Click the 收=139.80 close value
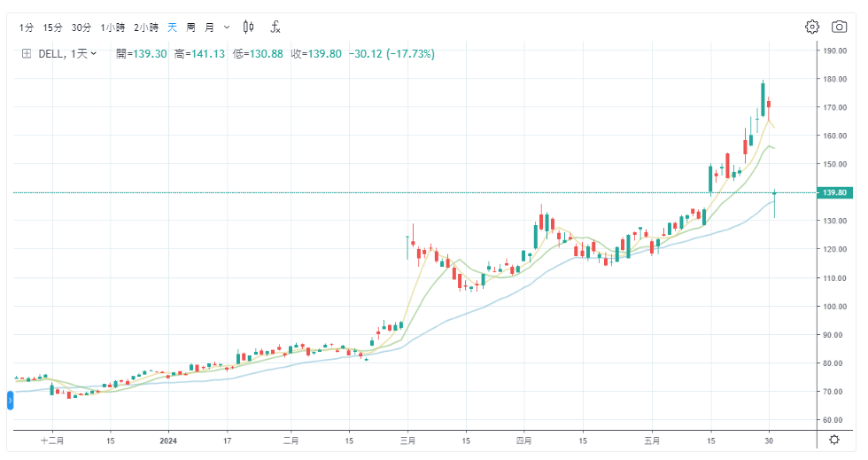This screenshot has width=868, height=460. click(316, 54)
